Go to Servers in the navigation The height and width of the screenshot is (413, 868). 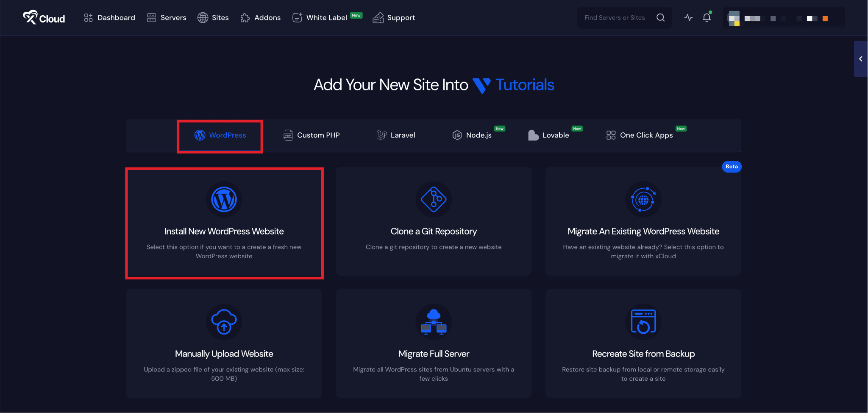pos(167,18)
